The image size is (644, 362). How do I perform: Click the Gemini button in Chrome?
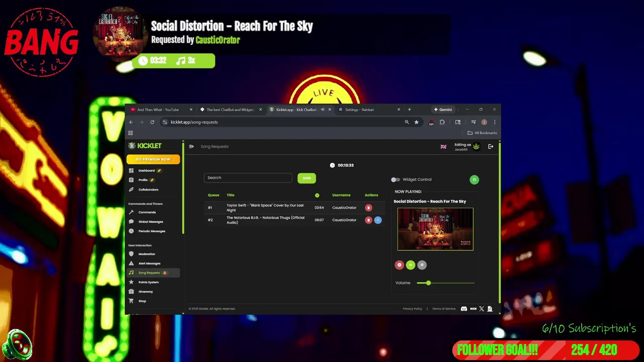[443, 110]
